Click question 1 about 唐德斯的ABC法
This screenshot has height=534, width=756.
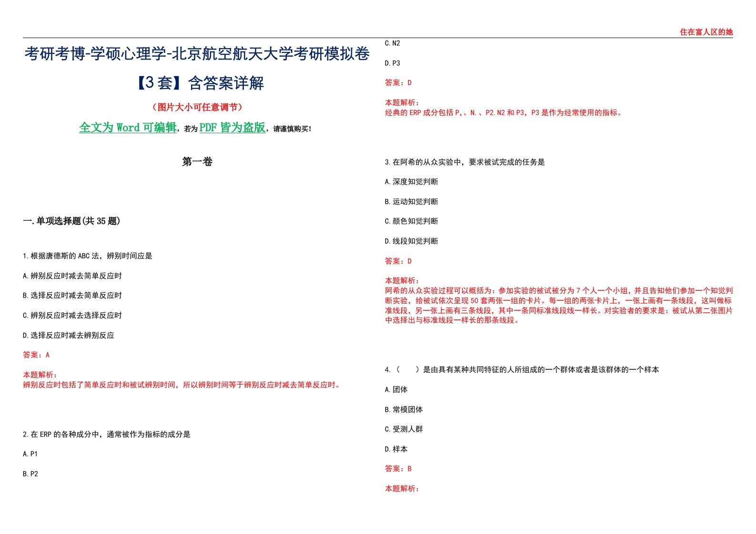[88, 256]
